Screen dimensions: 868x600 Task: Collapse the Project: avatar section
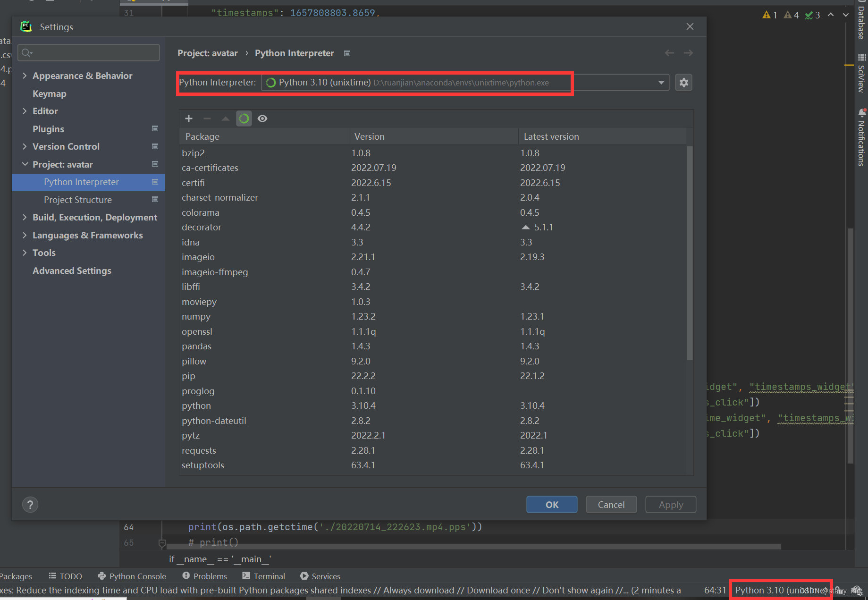click(25, 164)
